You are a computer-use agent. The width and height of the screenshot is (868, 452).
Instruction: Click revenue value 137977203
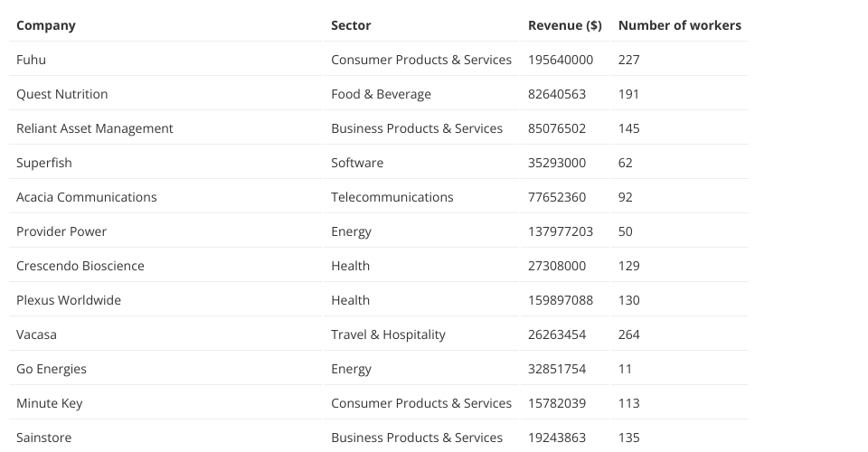point(561,231)
